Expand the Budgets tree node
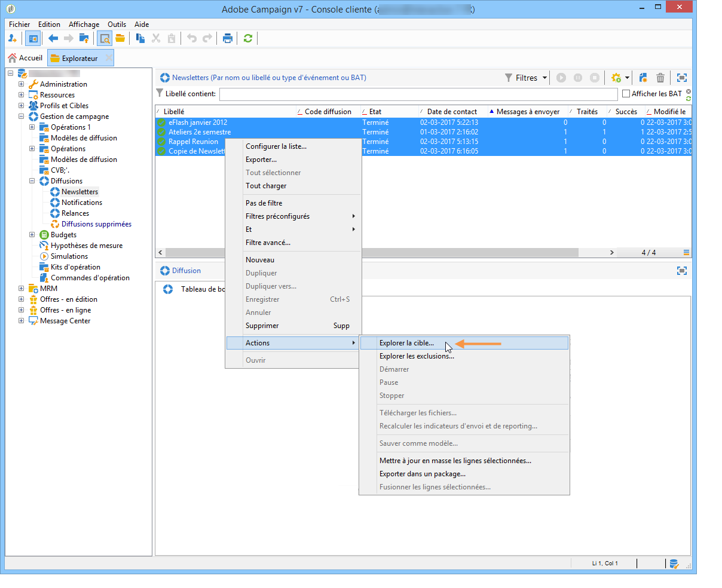This screenshot has height=588, width=722. tap(32, 235)
